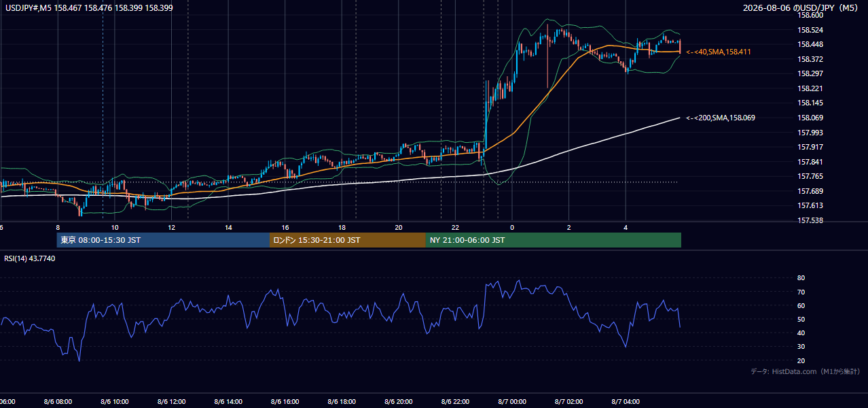The image size is (868, 408).
Task: Click the bottom time label 8/6 12:00
Action: pyautogui.click(x=171, y=402)
